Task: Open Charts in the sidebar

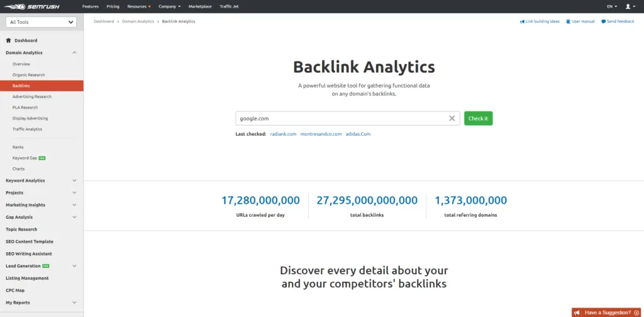Action: pyautogui.click(x=18, y=169)
